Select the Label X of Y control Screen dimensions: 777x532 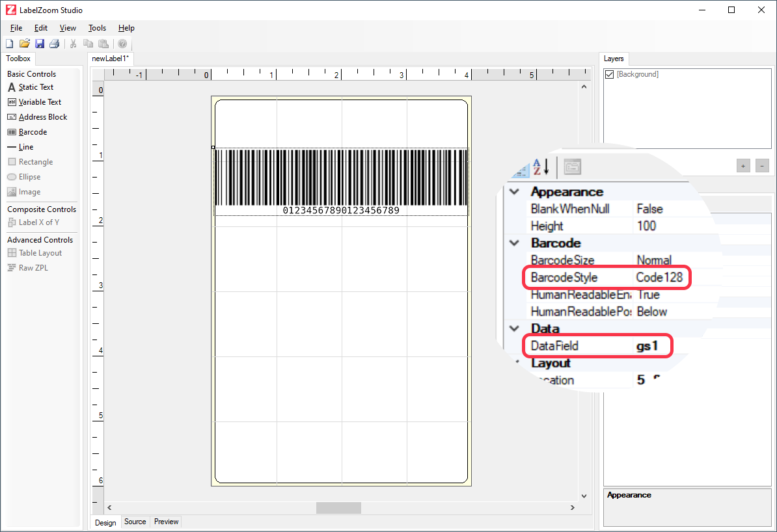coord(33,222)
